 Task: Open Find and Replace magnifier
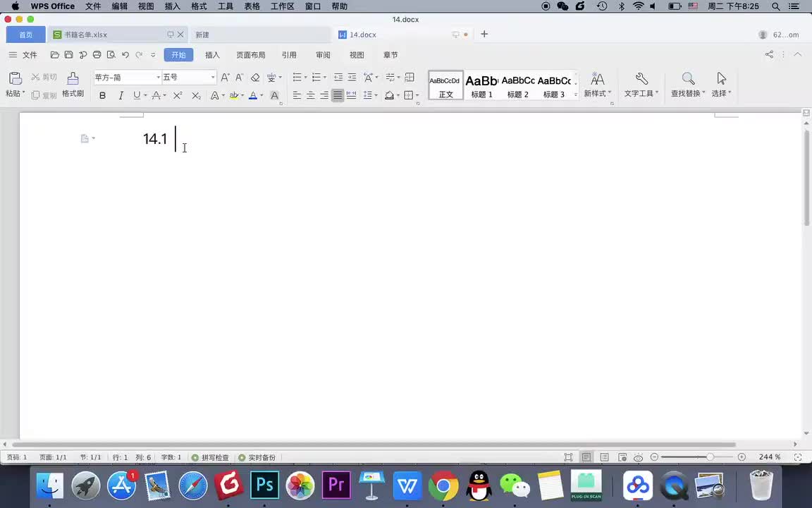688,78
